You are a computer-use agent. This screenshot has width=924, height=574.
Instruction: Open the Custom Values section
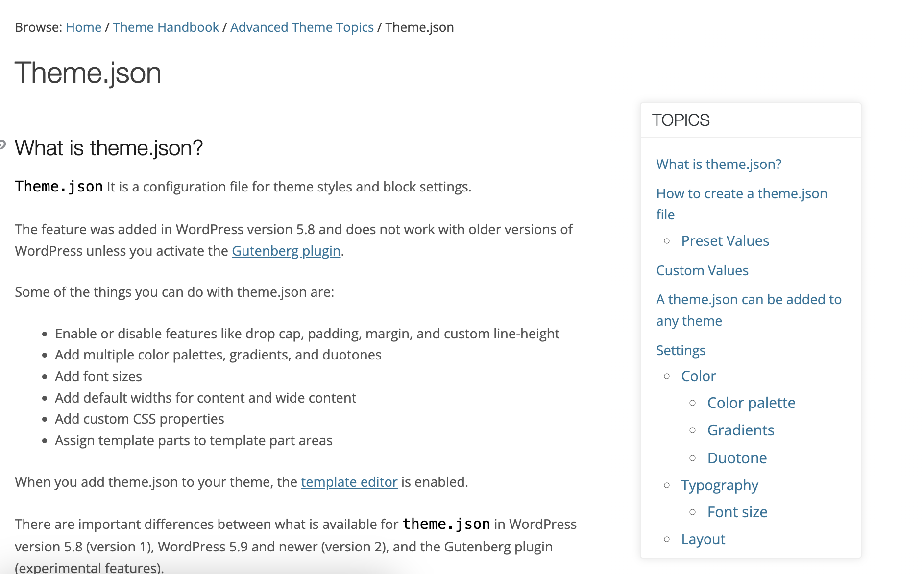702,270
